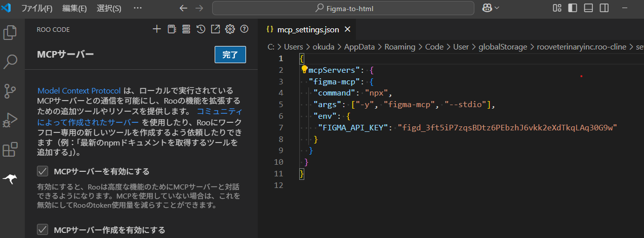Uncheck the MCPサーバーを有効にする checkbox
The width and height of the screenshot is (644, 238).
43,171
